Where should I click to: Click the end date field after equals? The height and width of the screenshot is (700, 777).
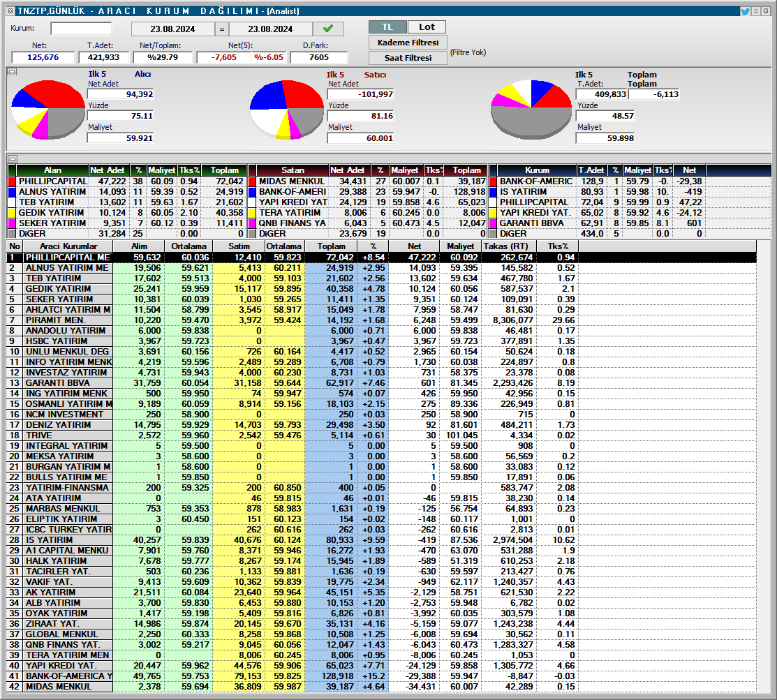click(271, 29)
